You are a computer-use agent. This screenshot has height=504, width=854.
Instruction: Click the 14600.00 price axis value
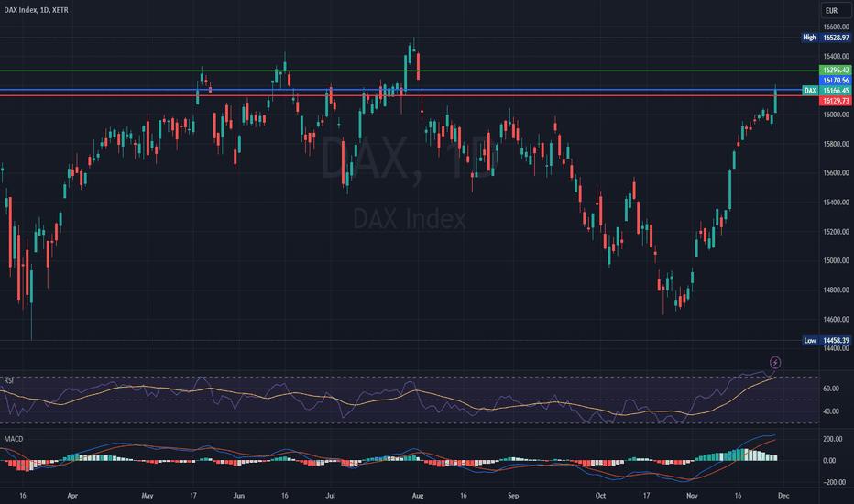point(836,319)
